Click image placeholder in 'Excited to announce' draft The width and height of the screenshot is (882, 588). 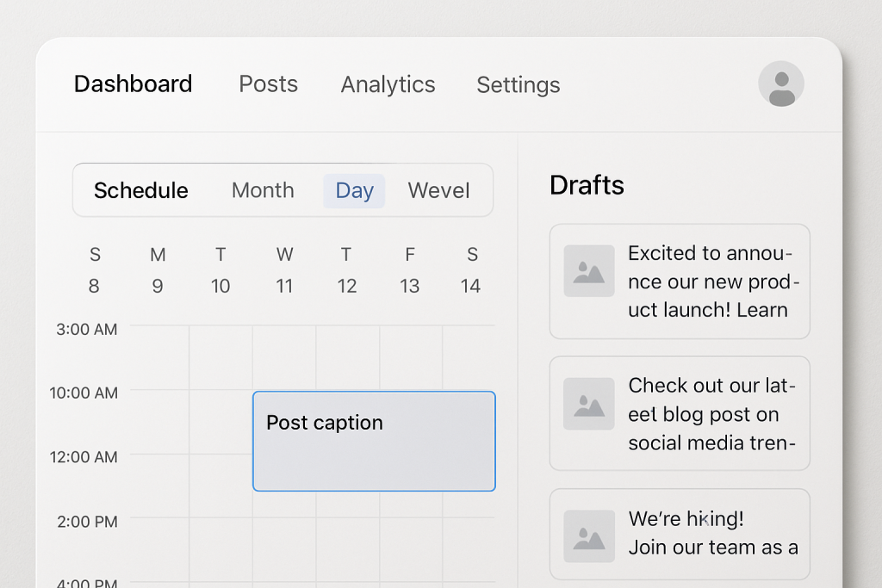589,270
